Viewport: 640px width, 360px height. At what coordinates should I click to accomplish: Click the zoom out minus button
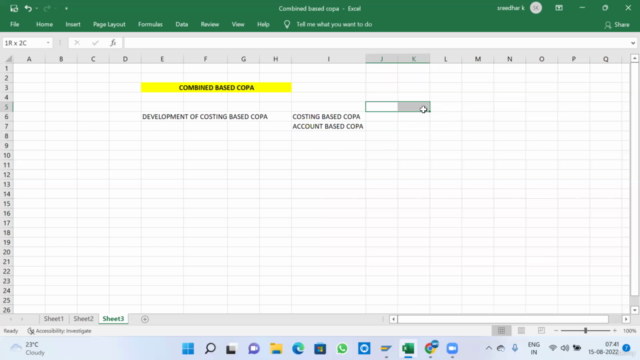point(556,331)
